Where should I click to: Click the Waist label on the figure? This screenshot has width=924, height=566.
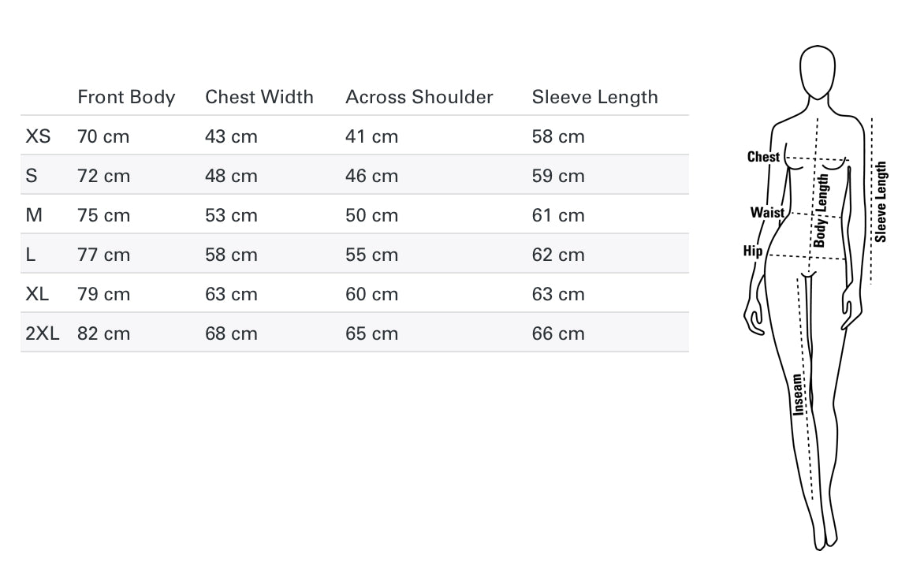tap(767, 212)
